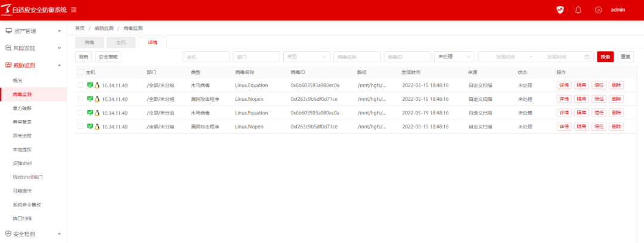The width and height of the screenshot is (644, 243).
Task: Select 暴力破解 in the sidebar menu
Action: pos(22,108)
